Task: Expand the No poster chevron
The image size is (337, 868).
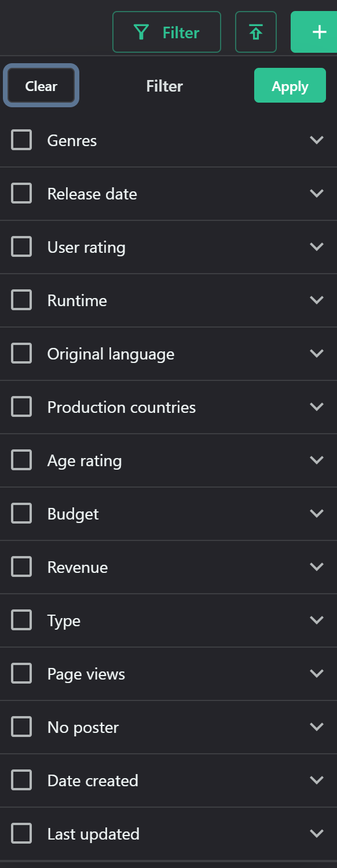Action: [316, 727]
